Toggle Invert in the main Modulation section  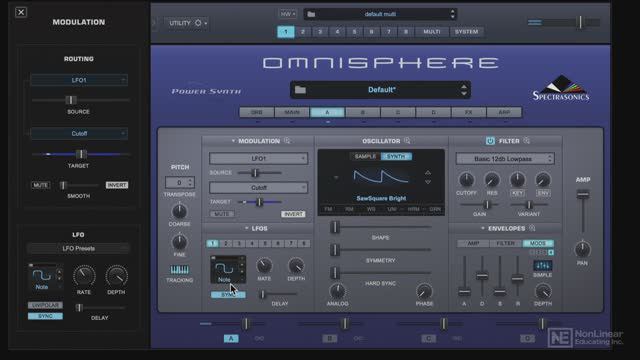(293, 214)
